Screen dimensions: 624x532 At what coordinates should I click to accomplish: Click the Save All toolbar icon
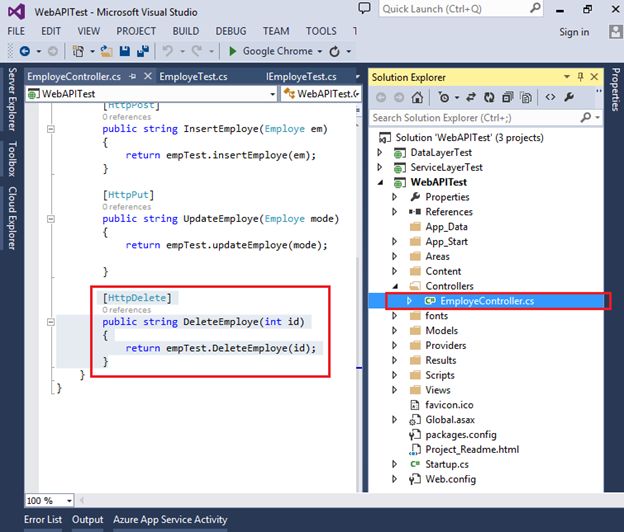(x=142, y=51)
